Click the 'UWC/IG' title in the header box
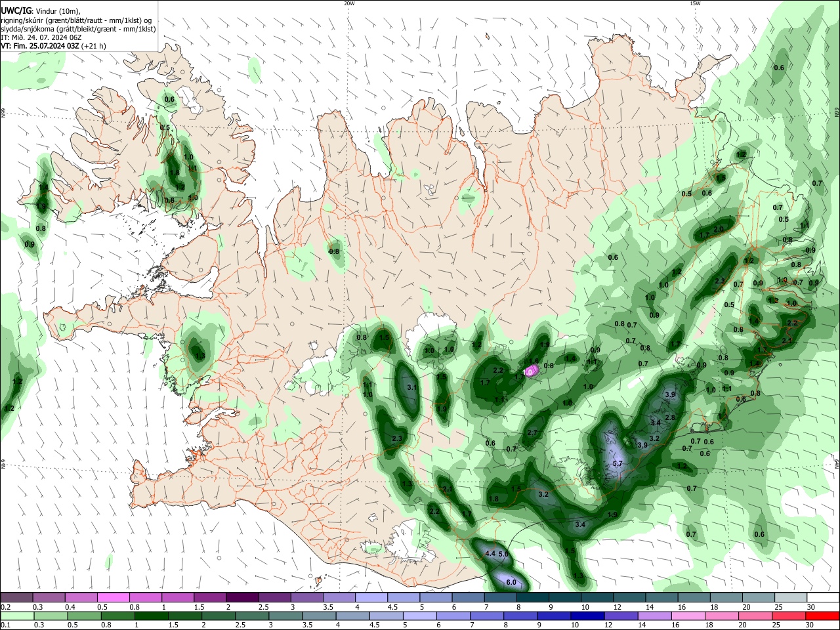 [15, 10]
